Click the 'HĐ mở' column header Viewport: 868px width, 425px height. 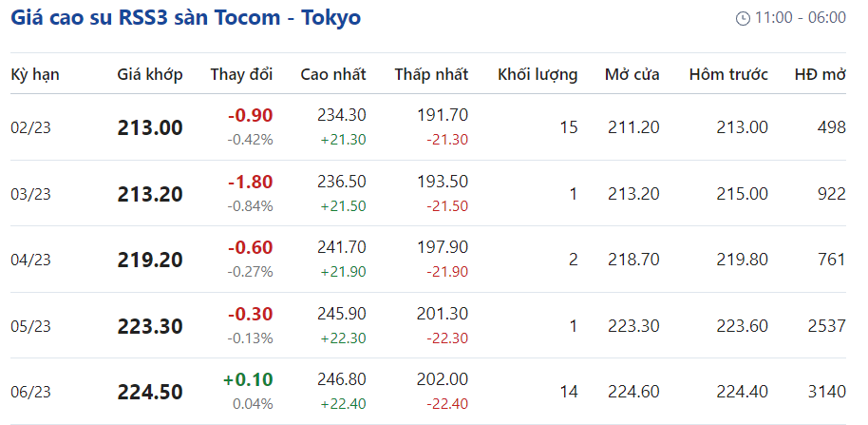820,74
